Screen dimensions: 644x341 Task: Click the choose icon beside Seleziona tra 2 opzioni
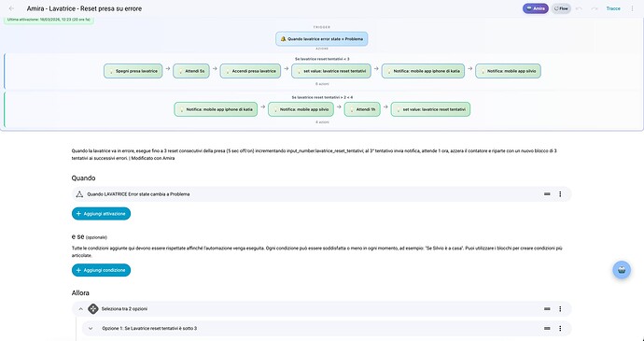click(93, 309)
